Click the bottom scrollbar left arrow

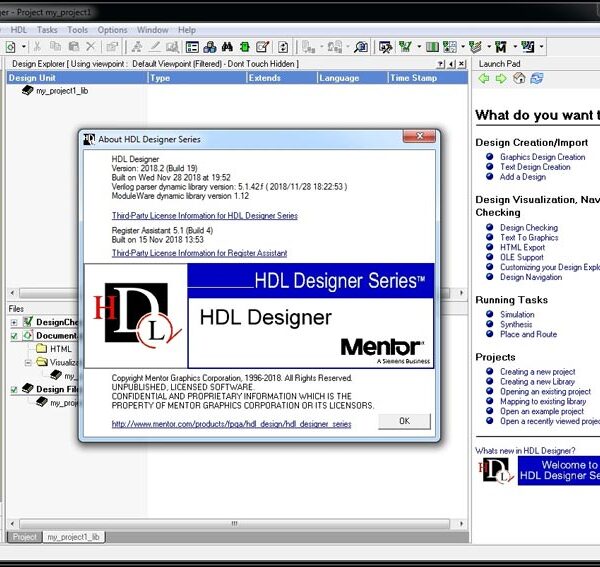click(12, 523)
